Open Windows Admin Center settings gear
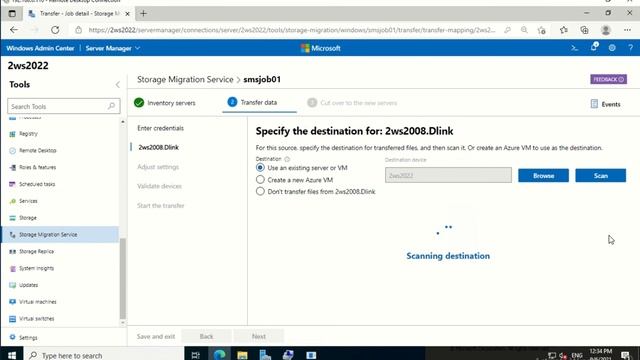This screenshot has width=640, height=360. pyautogui.click(x=612, y=48)
